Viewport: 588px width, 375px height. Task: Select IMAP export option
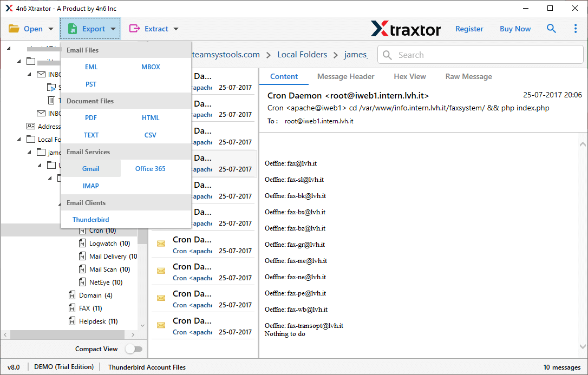91,186
